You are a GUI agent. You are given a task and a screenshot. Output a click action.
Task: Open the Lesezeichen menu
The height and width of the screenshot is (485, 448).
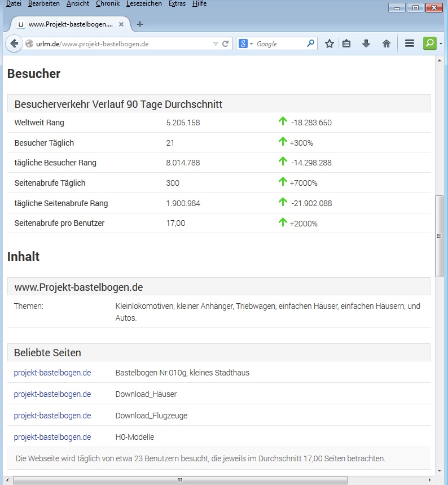click(144, 4)
